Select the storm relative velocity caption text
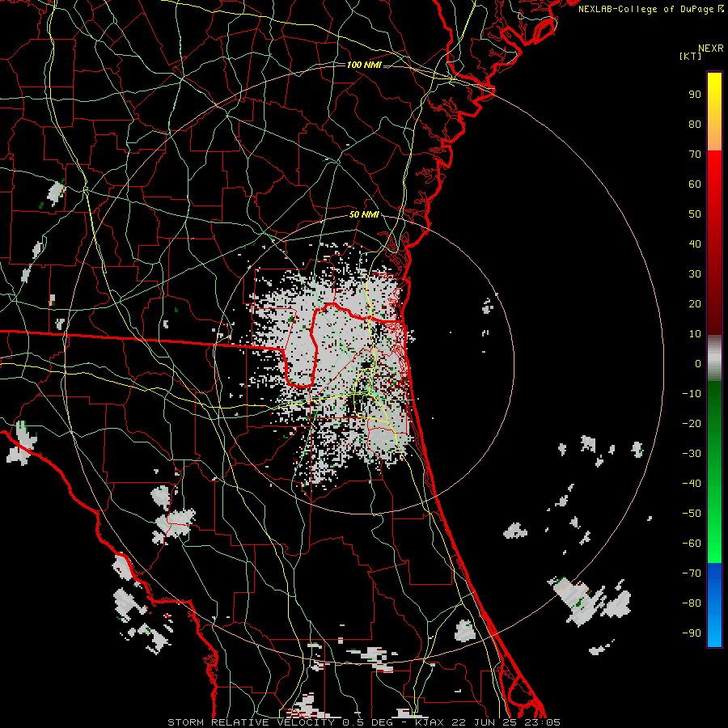 pyautogui.click(x=363, y=722)
